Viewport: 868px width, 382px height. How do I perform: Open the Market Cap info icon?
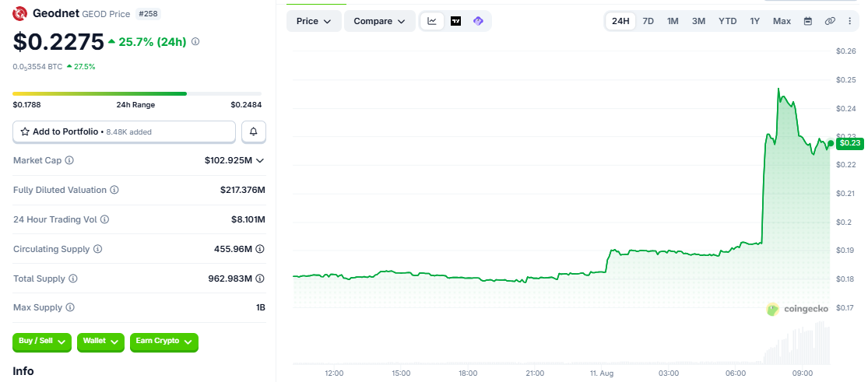(x=69, y=160)
